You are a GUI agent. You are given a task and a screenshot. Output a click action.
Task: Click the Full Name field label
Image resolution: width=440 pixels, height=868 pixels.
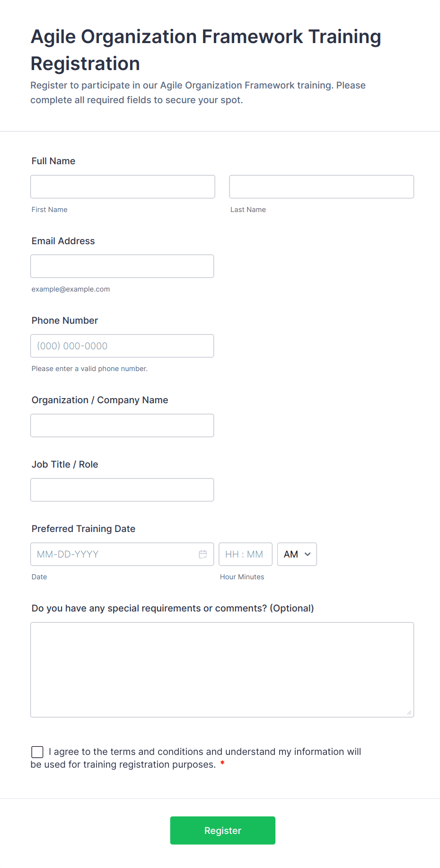point(53,161)
